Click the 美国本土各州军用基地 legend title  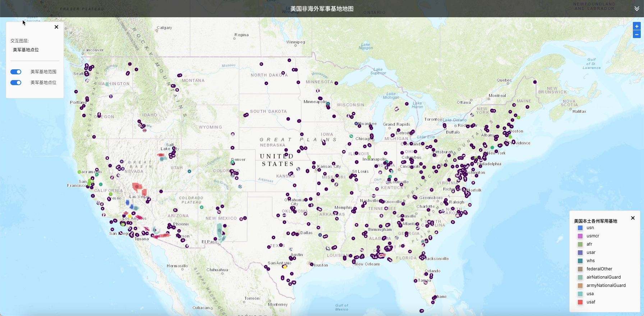[595, 221]
